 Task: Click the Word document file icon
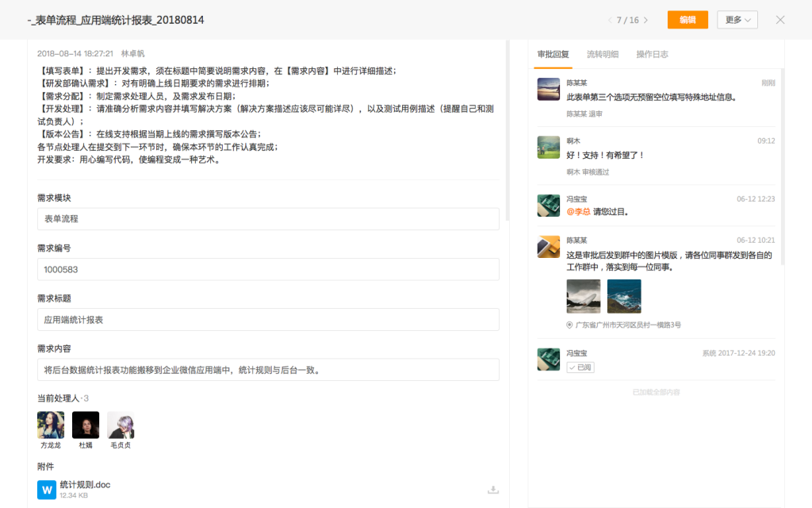coord(47,490)
